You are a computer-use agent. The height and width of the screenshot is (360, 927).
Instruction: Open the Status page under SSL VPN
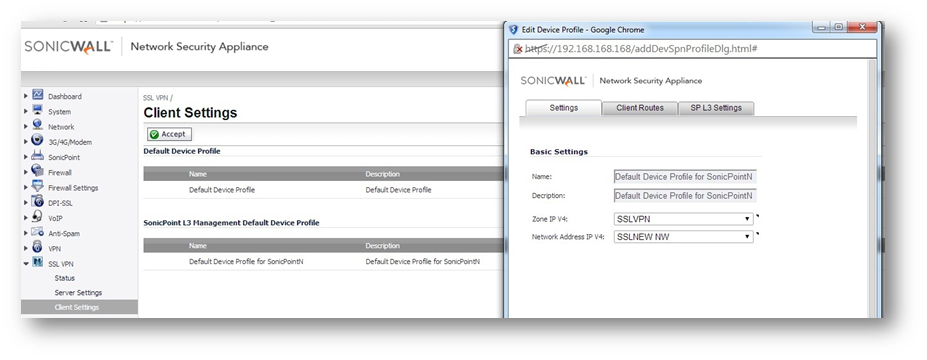(x=64, y=278)
